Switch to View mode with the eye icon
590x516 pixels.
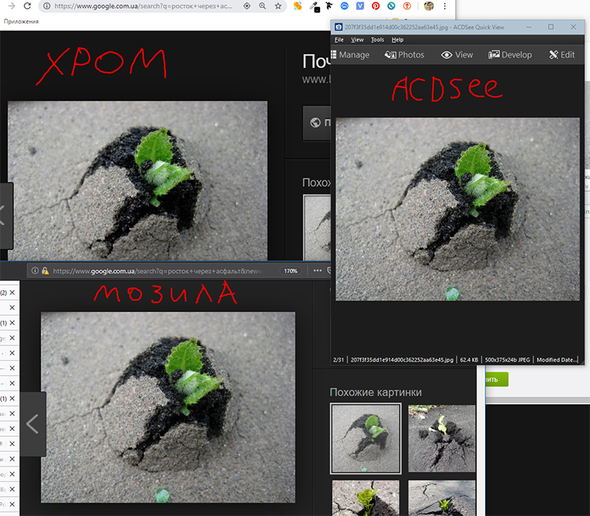457,55
